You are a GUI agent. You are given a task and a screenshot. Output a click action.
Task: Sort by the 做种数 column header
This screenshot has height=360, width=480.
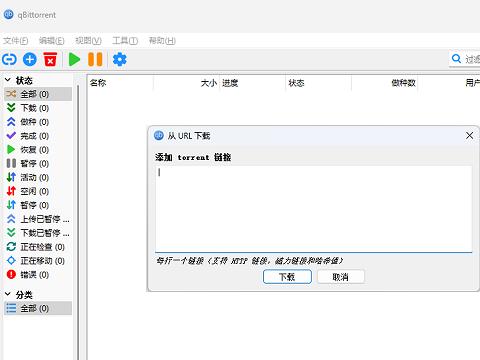[385, 83]
